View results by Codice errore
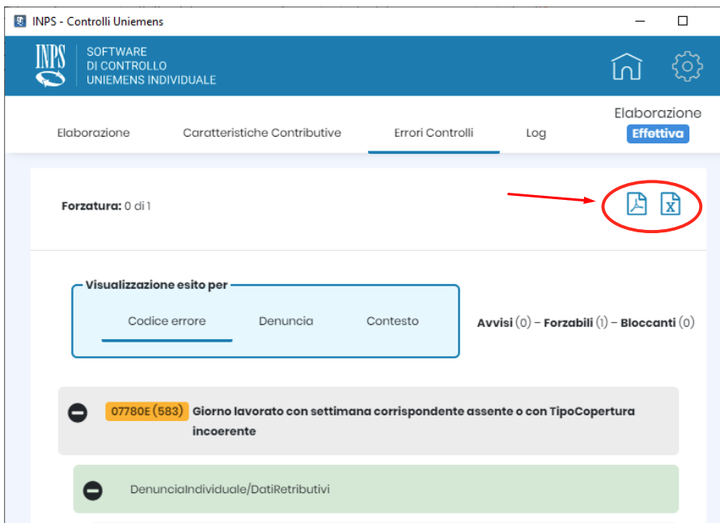 tap(167, 321)
